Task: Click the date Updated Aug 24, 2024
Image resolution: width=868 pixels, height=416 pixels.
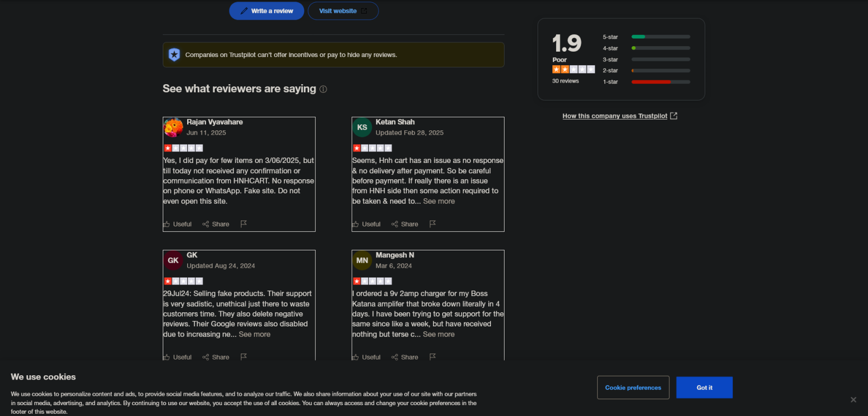Action: tap(221, 266)
